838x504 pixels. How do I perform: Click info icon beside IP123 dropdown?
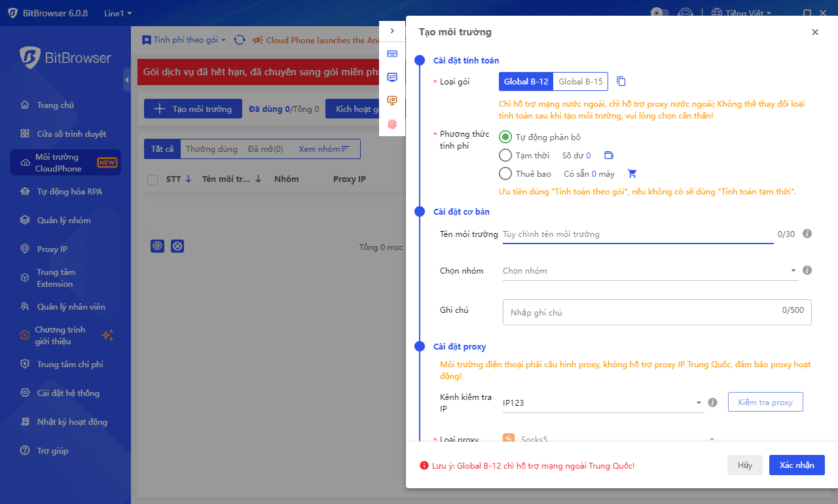click(713, 403)
